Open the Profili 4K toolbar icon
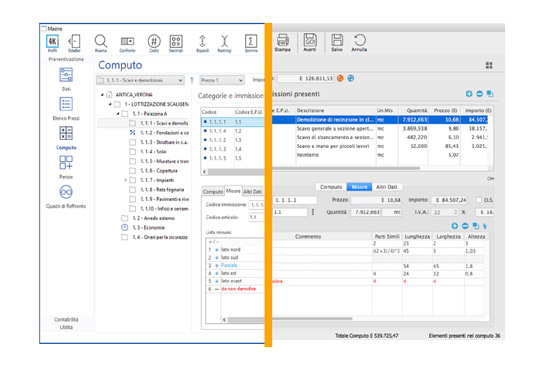544x373 pixels. point(52,43)
